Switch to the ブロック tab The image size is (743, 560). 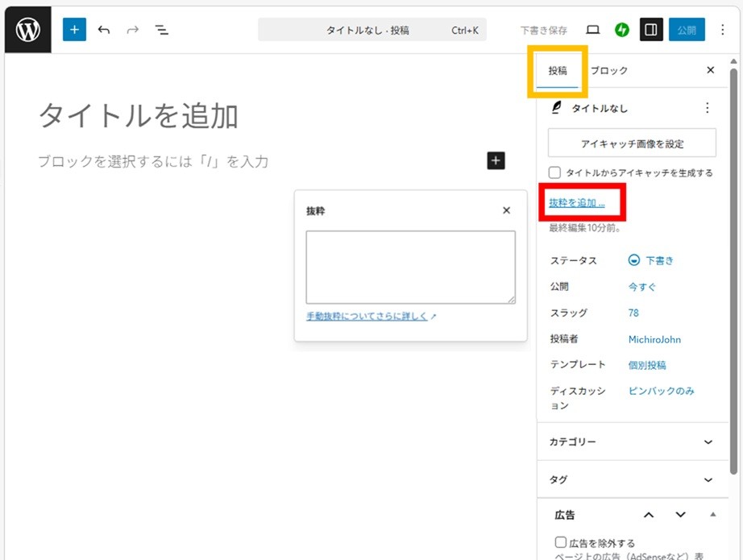click(x=609, y=71)
